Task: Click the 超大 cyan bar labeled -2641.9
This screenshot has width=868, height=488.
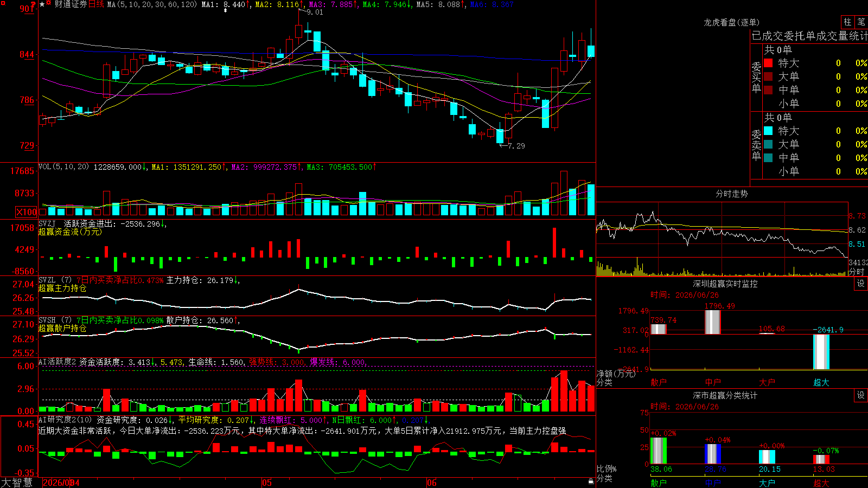Action: tap(821, 352)
